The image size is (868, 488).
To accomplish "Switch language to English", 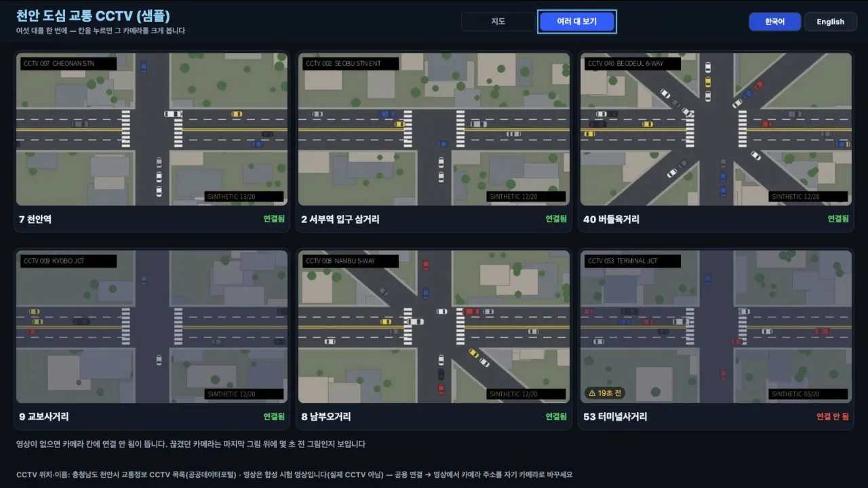I will coord(830,22).
